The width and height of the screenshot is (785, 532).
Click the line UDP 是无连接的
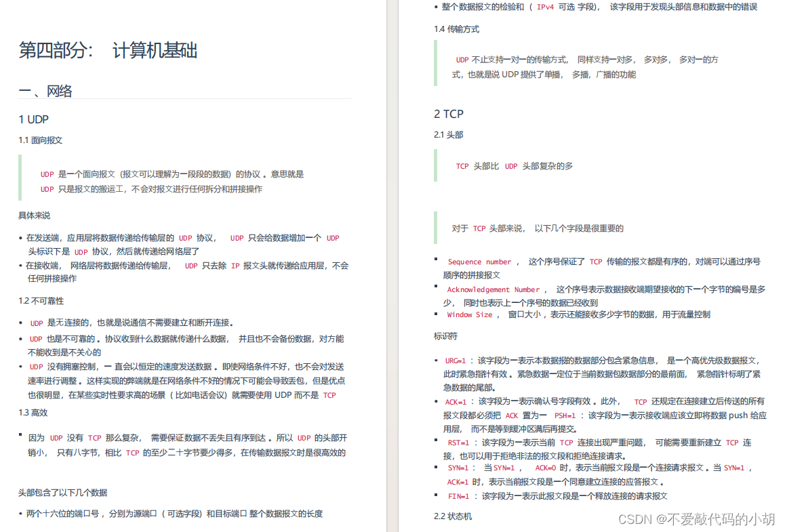pos(132,323)
